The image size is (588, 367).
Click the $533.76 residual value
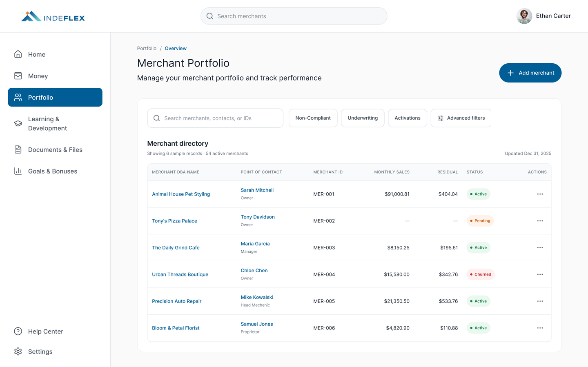click(448, 301)
